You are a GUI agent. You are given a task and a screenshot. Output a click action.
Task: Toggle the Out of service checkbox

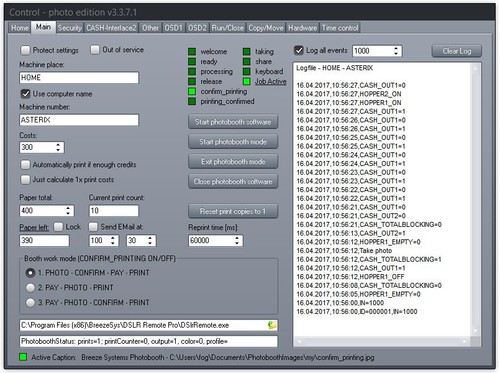[x=95, y=50]
